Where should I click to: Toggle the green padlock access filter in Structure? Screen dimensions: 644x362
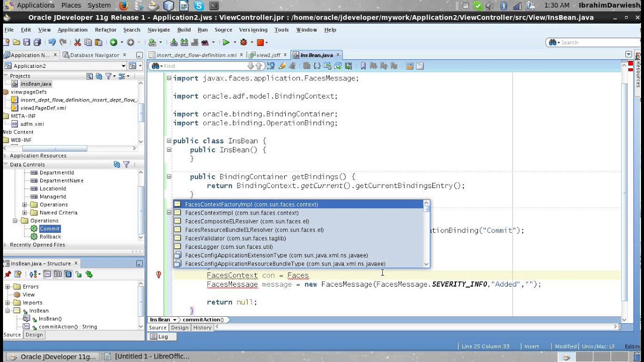78,274
